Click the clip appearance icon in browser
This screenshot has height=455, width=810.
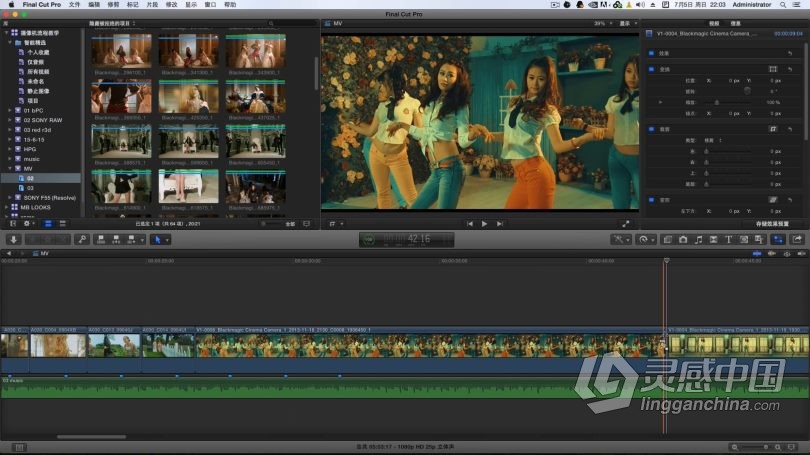click(306, 224)
